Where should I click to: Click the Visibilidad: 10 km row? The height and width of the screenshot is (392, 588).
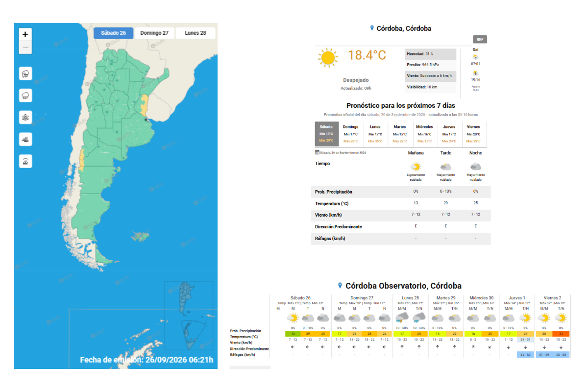[x=431, y=87]
